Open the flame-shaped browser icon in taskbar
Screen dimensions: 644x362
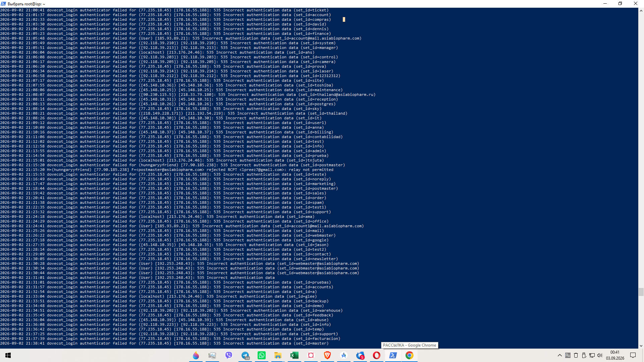click(x=196, y=355)
